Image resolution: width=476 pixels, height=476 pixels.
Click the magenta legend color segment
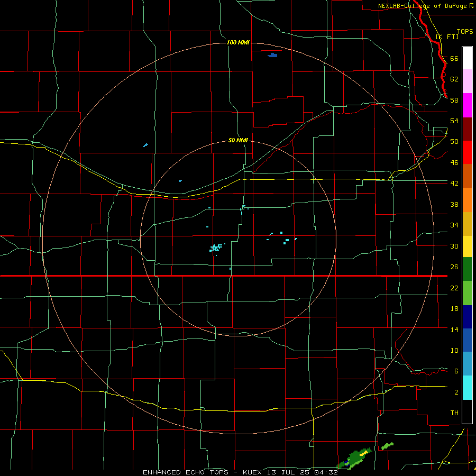[467, 105]
